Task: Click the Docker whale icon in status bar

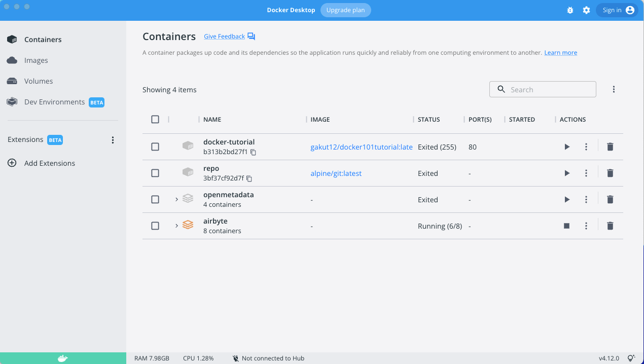Action: click(x=62, y=358)
